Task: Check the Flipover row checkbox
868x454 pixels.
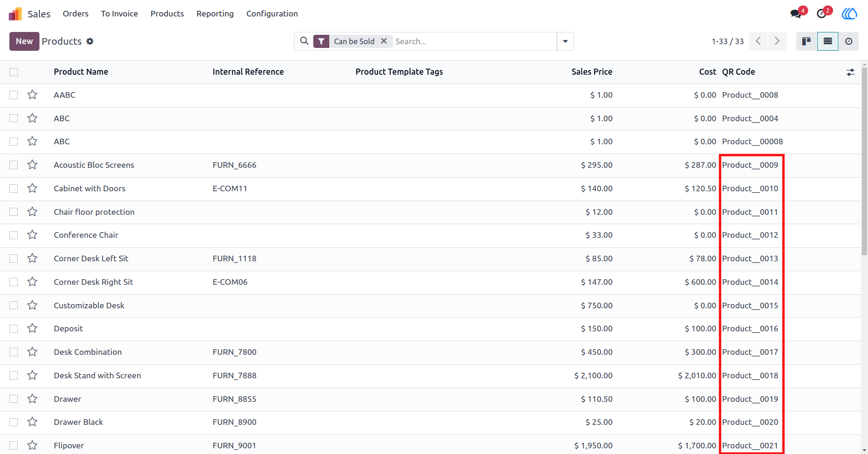Action: (x=14, y=446)
